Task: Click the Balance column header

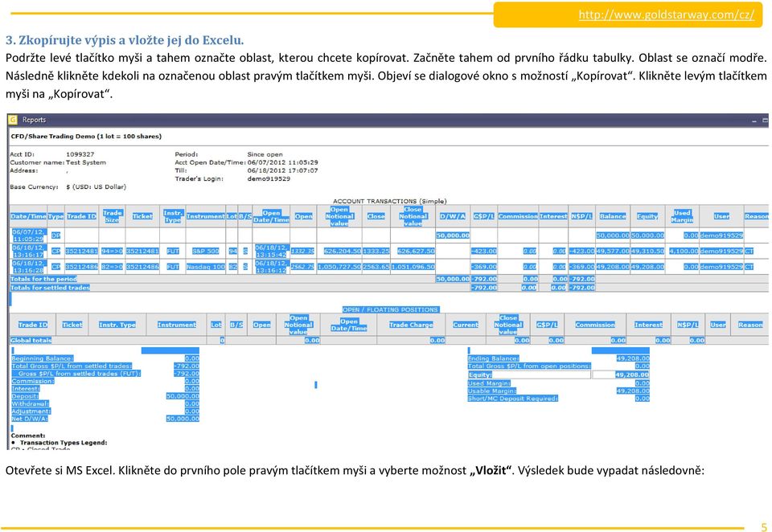Action: click(x=613, y=216)
